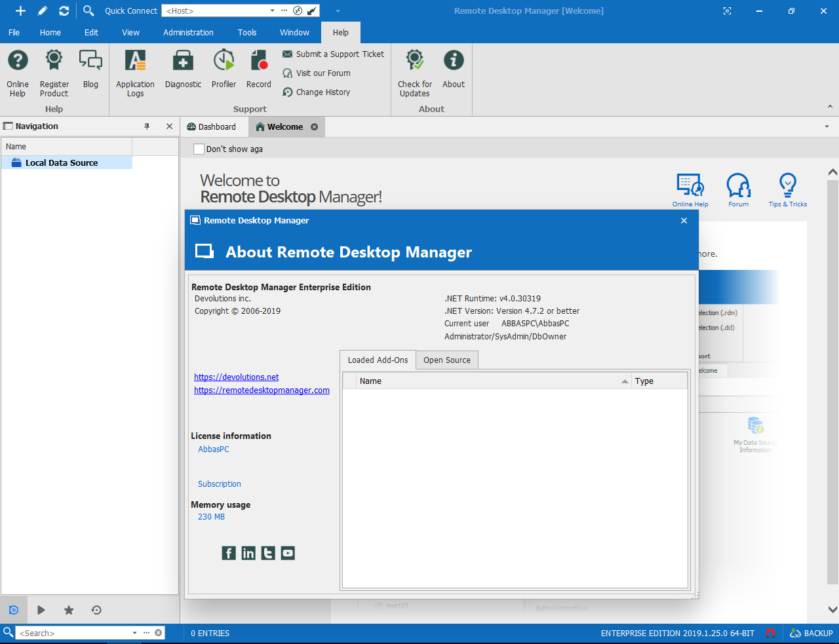Open the Tools ribbon tab

point(247,32)
